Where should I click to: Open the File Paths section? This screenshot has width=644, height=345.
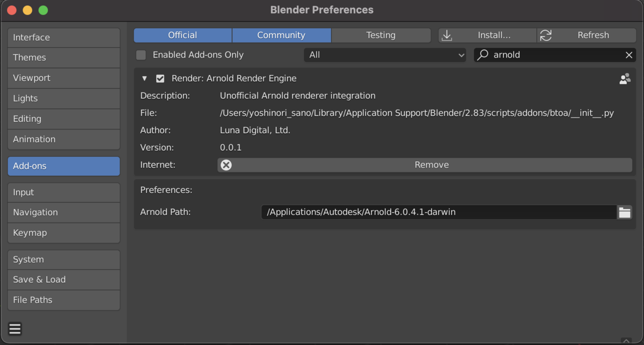[64, 300]
